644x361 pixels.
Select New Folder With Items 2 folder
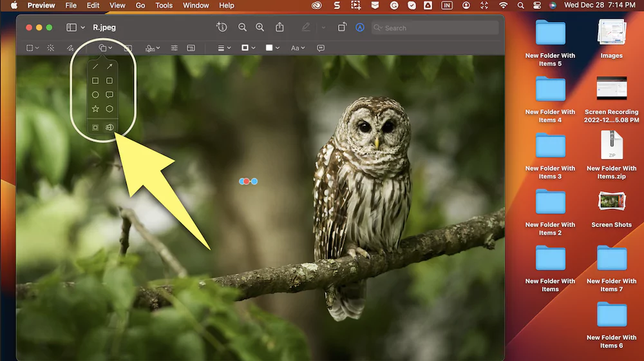(550, 212)
